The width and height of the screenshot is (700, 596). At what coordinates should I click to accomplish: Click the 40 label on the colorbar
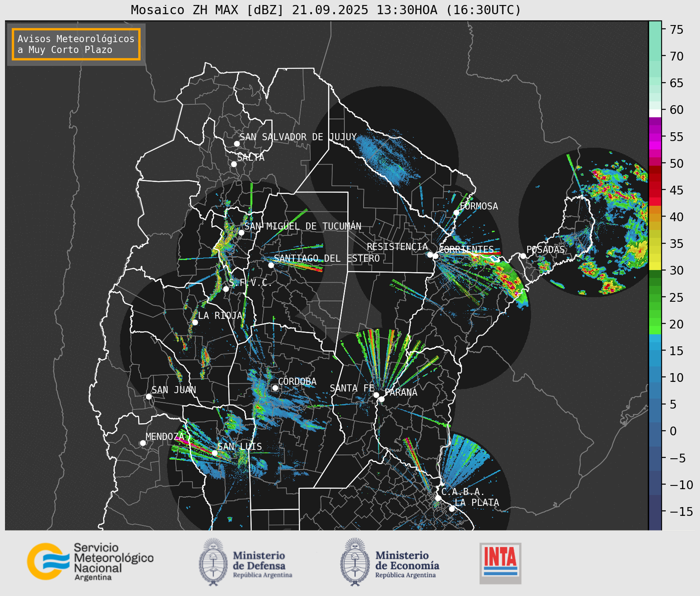(x=677, y=217)
